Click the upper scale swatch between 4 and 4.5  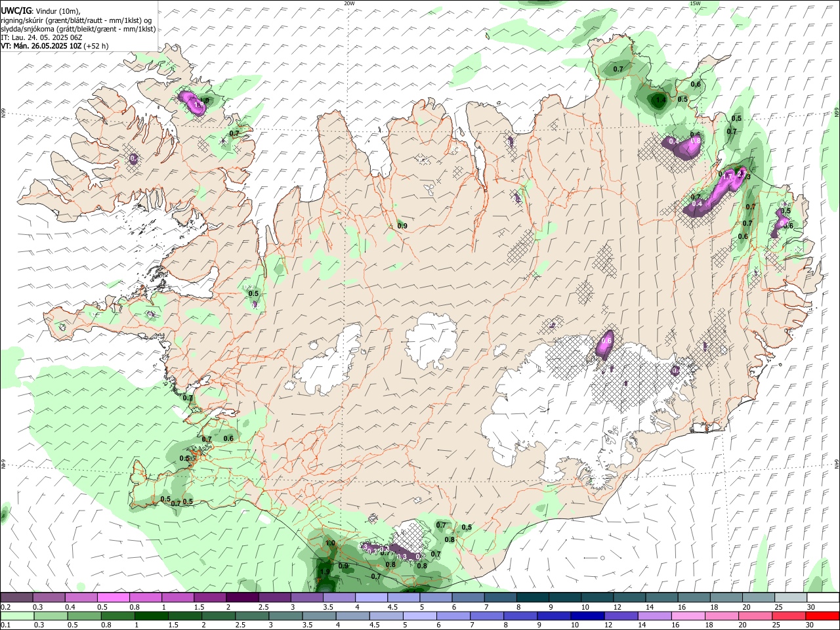click(370, 597)
